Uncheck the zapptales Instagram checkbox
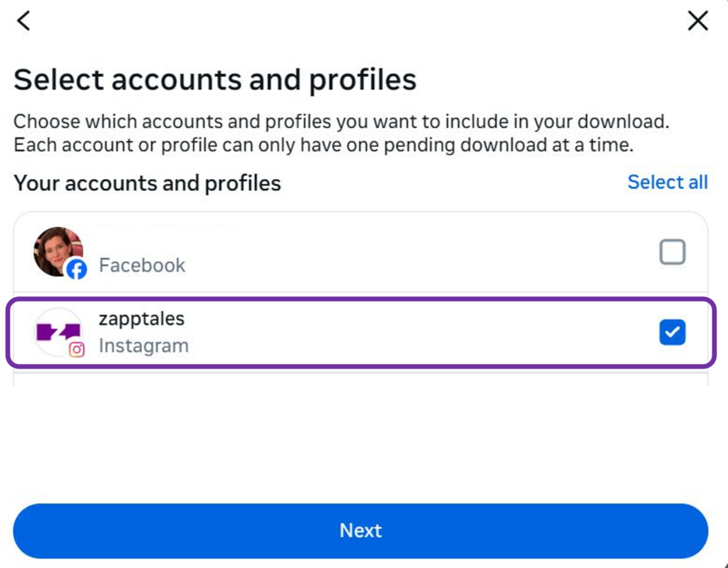The image size is (728, 568). pos(672,332)
